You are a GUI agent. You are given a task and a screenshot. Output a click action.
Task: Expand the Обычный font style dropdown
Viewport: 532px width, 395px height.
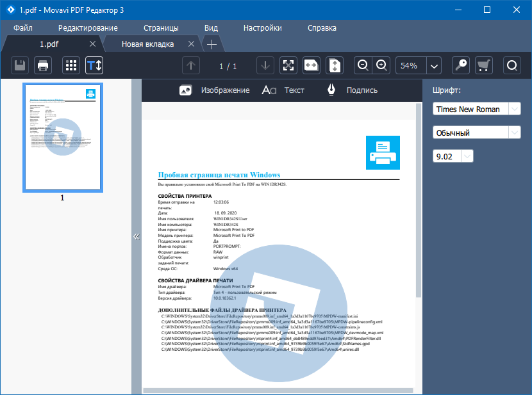(x=515, y=133)
